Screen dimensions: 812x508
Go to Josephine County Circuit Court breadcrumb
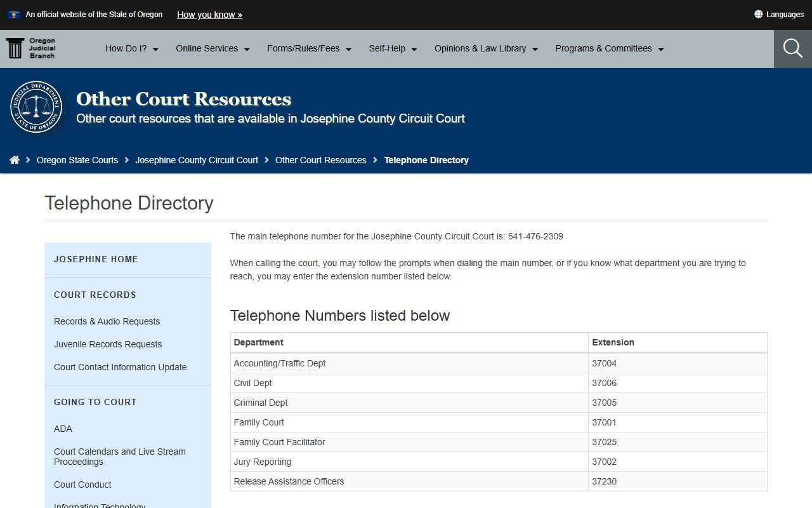[x=197, y=160]
